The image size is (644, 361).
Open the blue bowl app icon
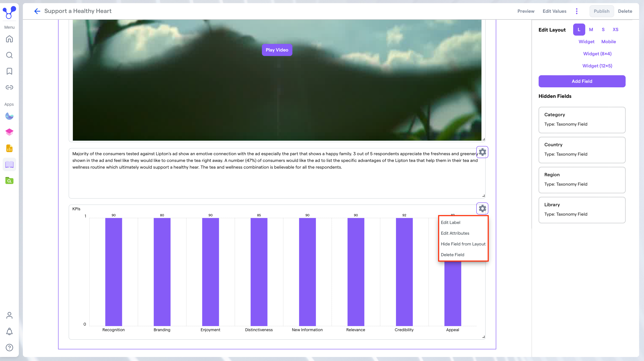click(9, 116)
